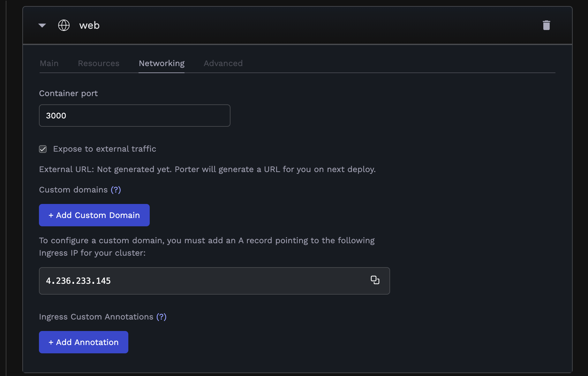
Task: Open Custom domains help (?) link
Action: (x=116, y=190)
